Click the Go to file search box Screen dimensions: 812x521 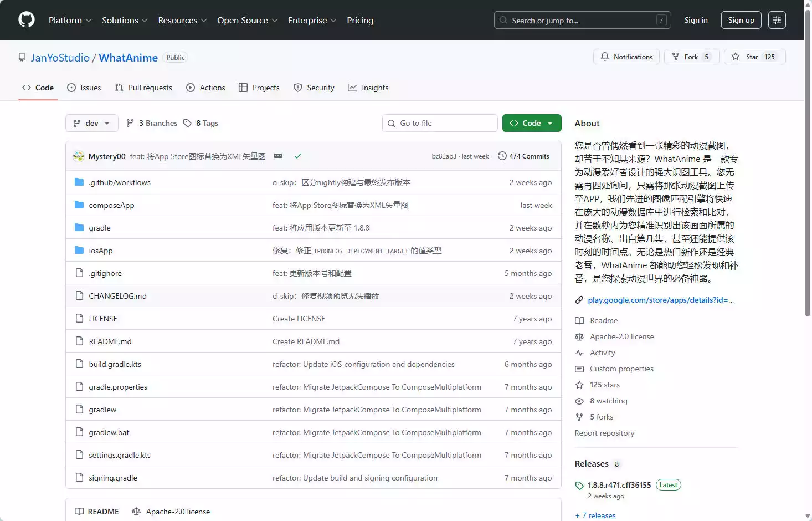[440, 123]
